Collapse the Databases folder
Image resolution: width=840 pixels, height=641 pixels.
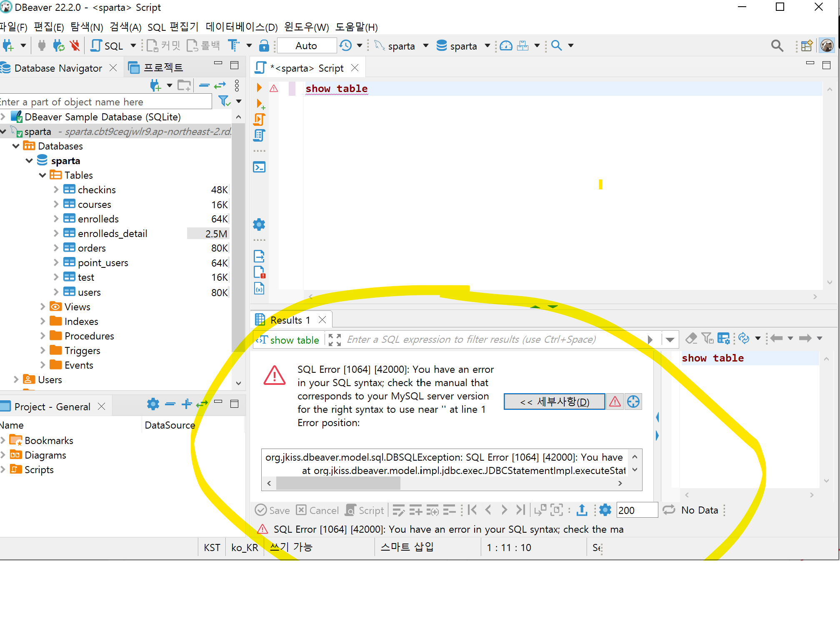[16, 146]
